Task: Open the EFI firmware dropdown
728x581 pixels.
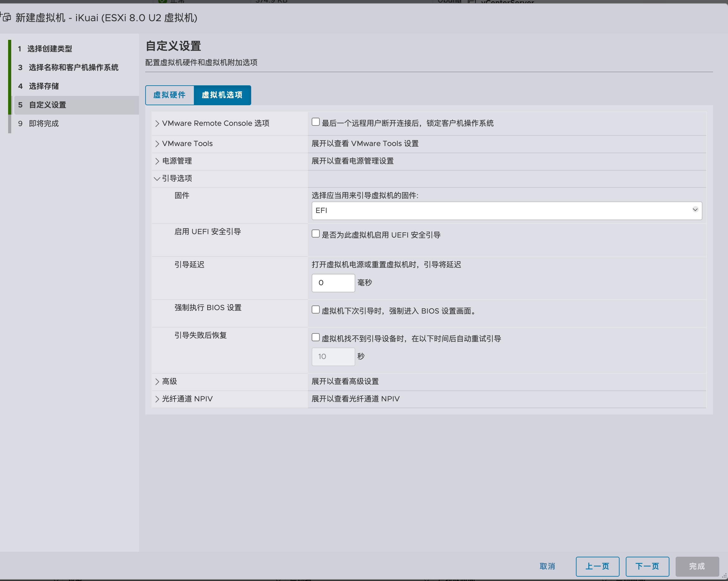Action: click(x=506, y=210)
